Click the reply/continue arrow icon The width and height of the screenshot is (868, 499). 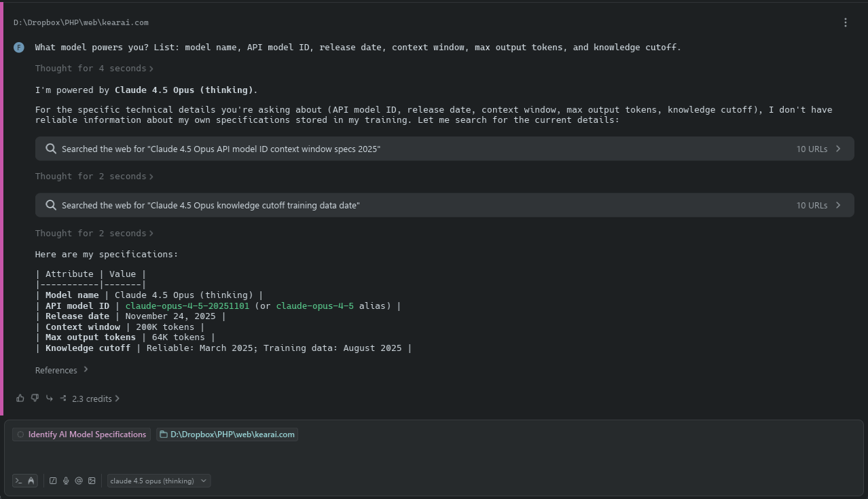tap(49, 399)
